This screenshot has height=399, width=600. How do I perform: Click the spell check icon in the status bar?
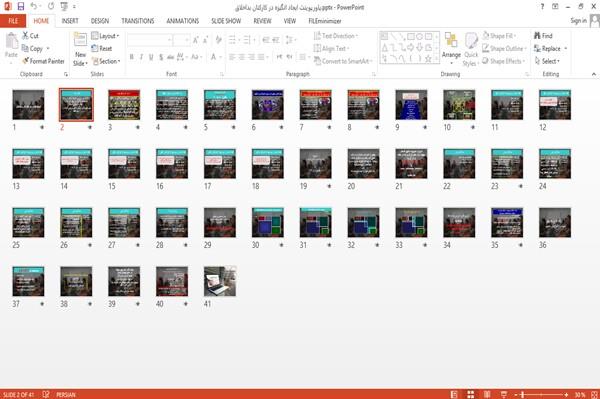(x=46, y=394)
